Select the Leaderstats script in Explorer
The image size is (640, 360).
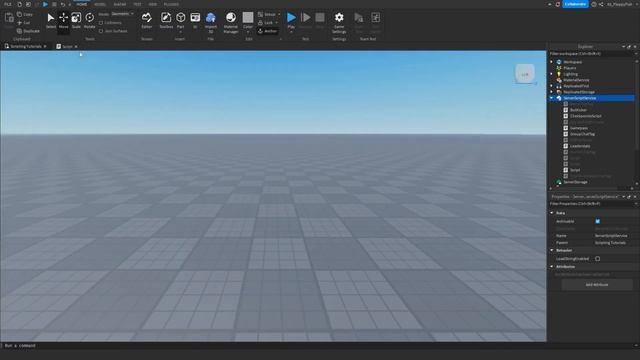pyautogui.click(x=580, y=146)
